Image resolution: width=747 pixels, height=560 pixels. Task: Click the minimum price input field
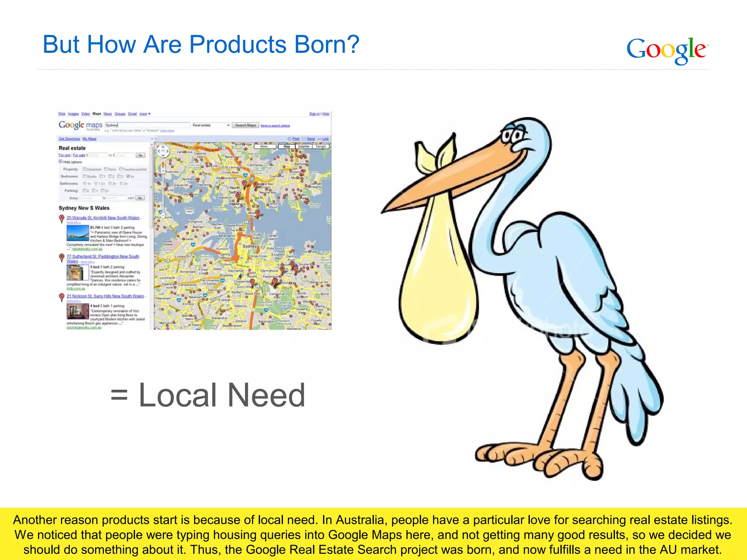98,155
